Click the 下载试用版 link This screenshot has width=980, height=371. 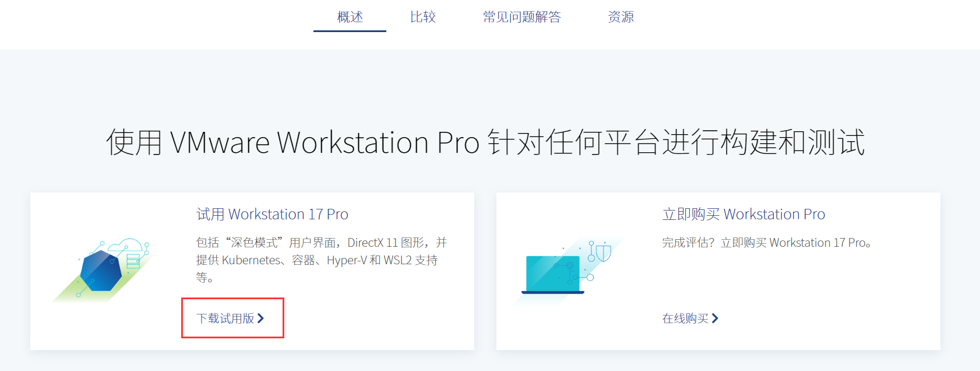click(x=225, y=318)
